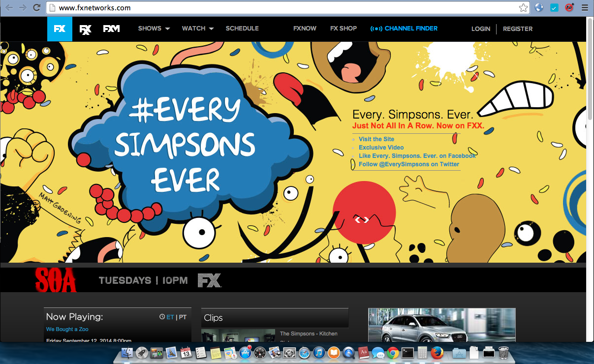594x364 pixels.
Task: Click the Clips section heading
Action: [x=213, y=318]
